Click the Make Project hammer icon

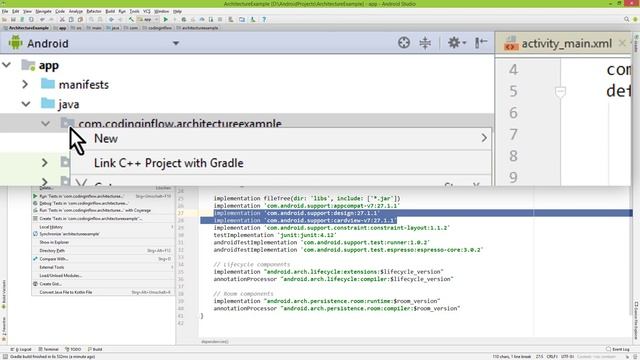tap(131, 19)
